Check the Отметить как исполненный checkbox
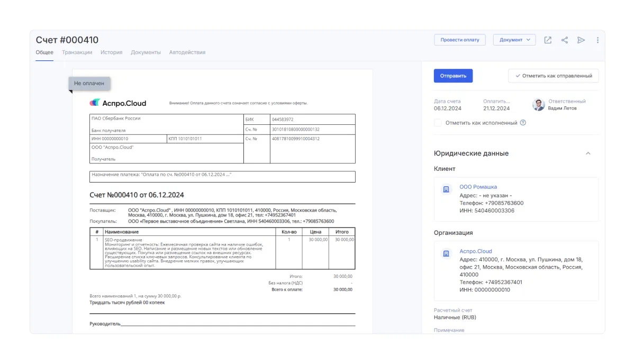Viewport: 635px width, 364px height. coord(438,123)
